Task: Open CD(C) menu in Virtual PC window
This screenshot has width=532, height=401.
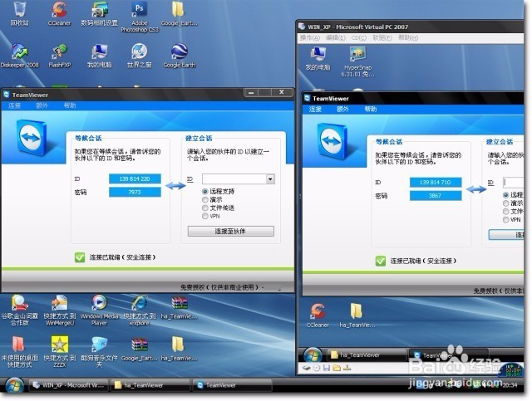Action: (359, 38)
